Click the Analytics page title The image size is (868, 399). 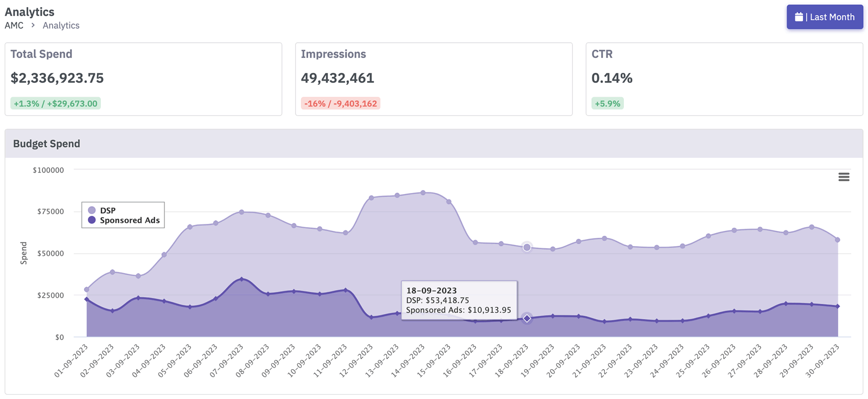[x=30, y=12]
